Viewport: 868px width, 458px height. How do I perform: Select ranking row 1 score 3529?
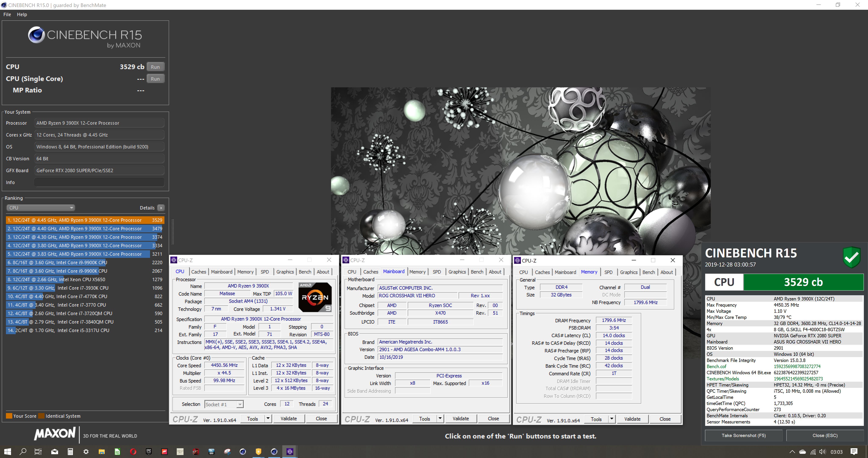pos(85,220)
